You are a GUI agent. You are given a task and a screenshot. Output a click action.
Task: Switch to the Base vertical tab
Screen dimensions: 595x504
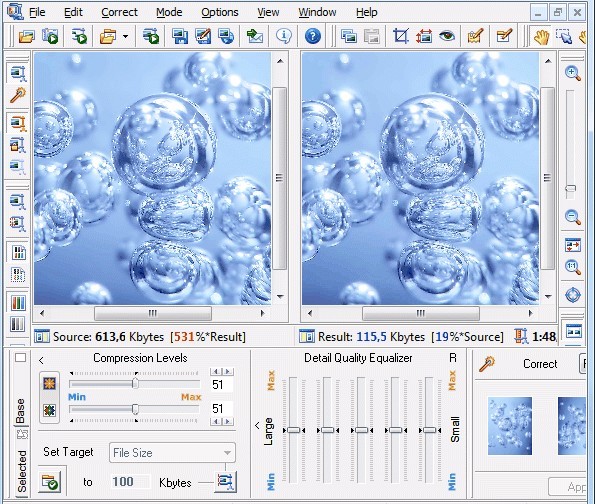(x=21, y=411)
